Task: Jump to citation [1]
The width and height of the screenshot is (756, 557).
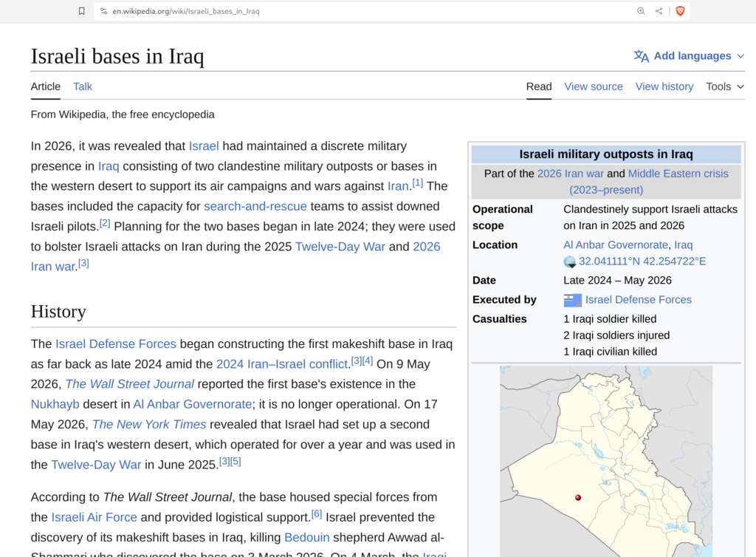Action: (x=418, y=183)
